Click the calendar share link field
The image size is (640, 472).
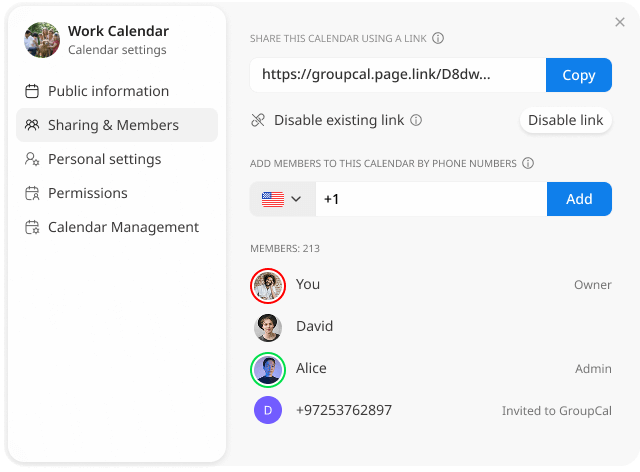pyautogui.click(x=398, y=75)
